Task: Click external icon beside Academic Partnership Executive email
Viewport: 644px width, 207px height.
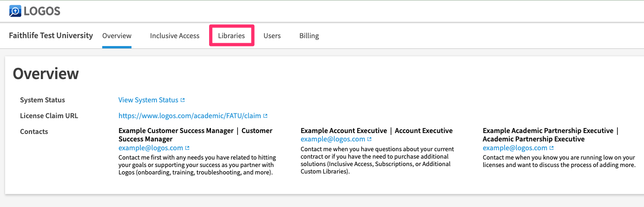Action: click(552, 148)
